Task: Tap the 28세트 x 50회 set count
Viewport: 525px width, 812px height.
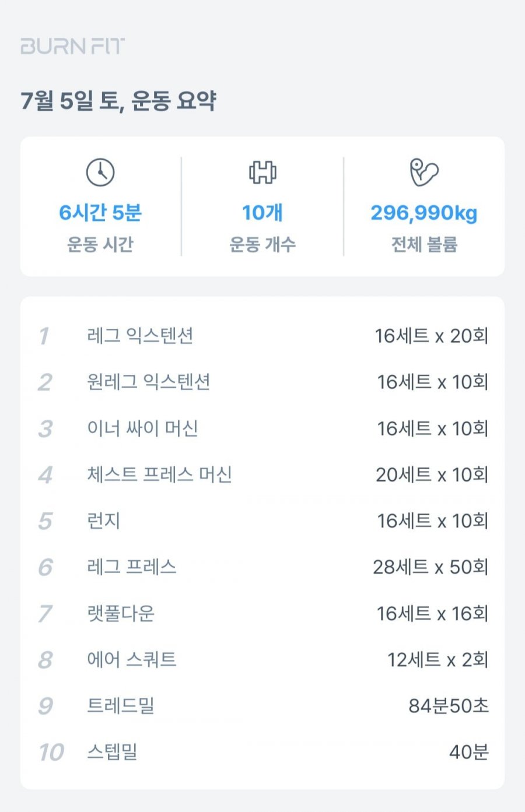Action: 430,567
